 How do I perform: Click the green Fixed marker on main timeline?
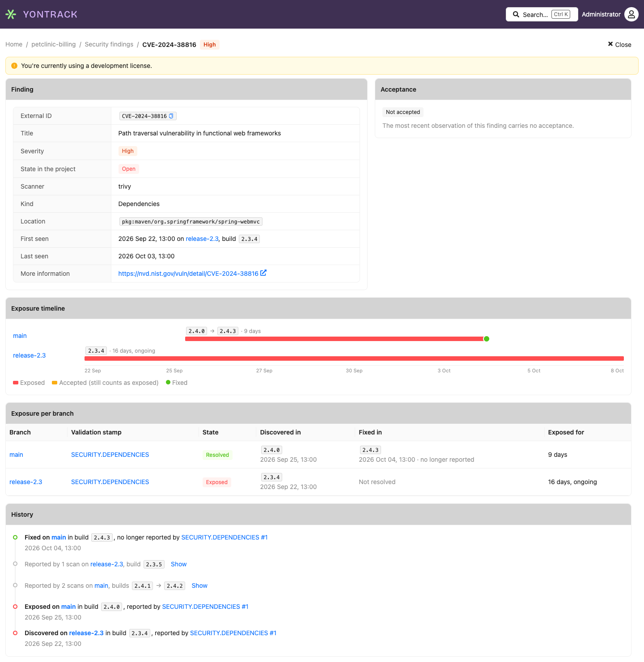tap(487, 339)
